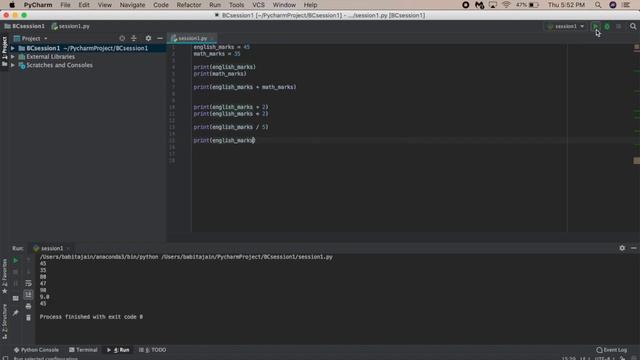Expand Scratches and Consoles node arrow
This screenshot has width=640, height=360.
tap(13, 65)
